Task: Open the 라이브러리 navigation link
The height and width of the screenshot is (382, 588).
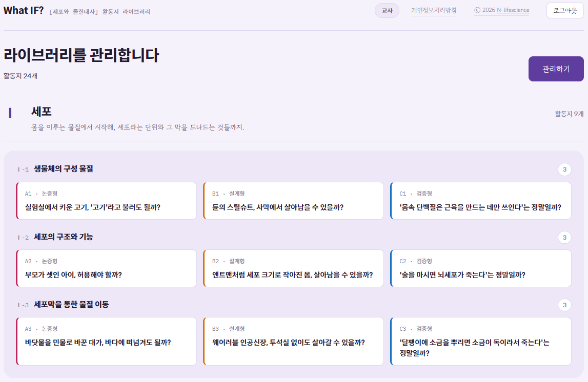Action: (136, 12)
